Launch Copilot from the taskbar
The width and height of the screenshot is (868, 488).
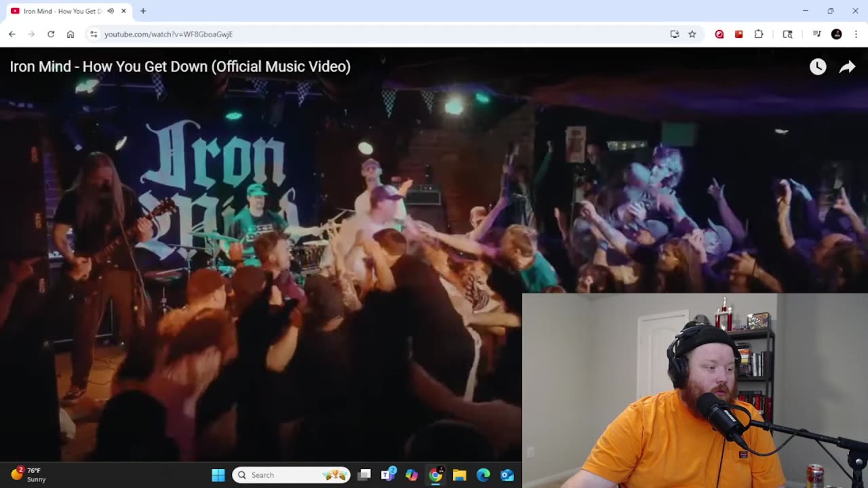point(412,475)
